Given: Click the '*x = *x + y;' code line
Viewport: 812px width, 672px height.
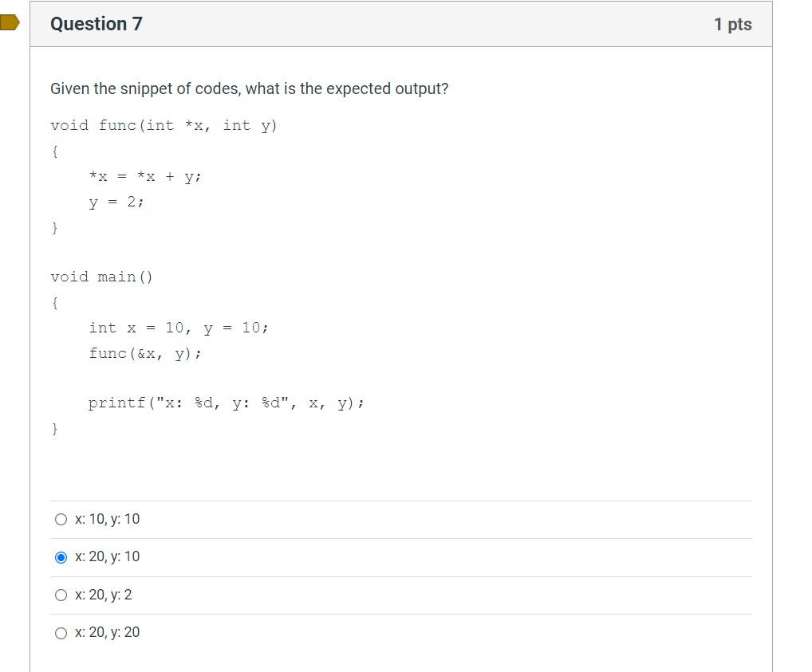Looking at the screenshot, I should [x=145, y=176].
